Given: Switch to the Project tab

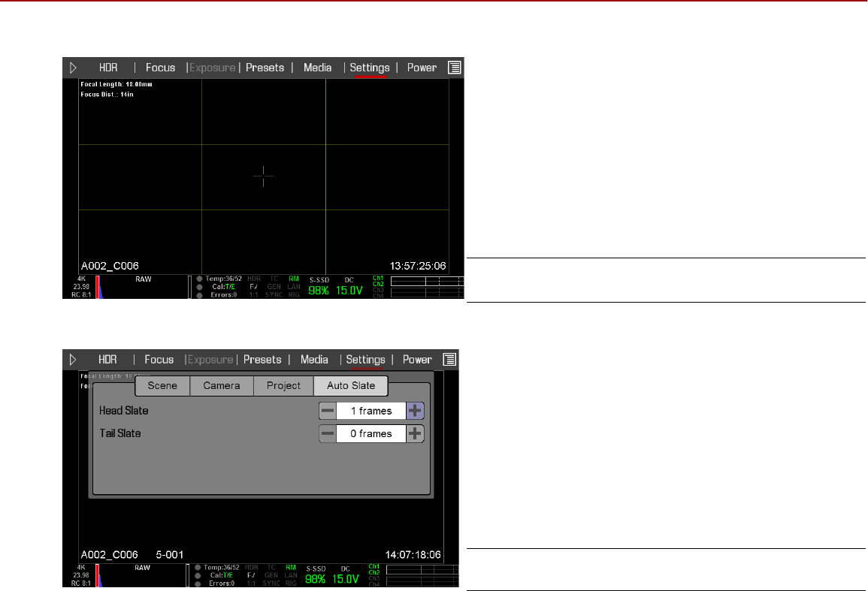Looking at the screenshot, I should coord(283,386).
